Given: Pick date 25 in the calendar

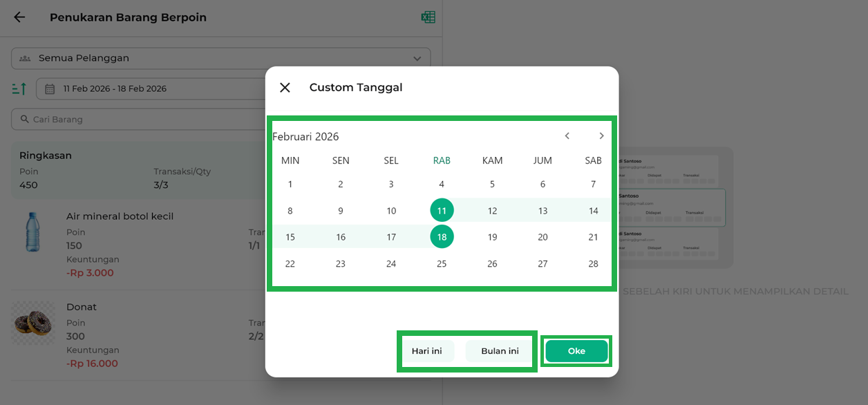Looking at the screenshot, I should coord(442,263).
